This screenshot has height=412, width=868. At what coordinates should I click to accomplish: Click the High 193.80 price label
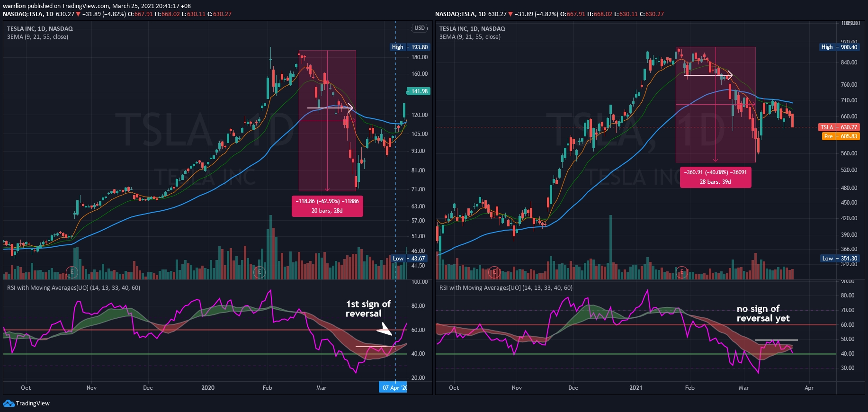click(410, 47)
